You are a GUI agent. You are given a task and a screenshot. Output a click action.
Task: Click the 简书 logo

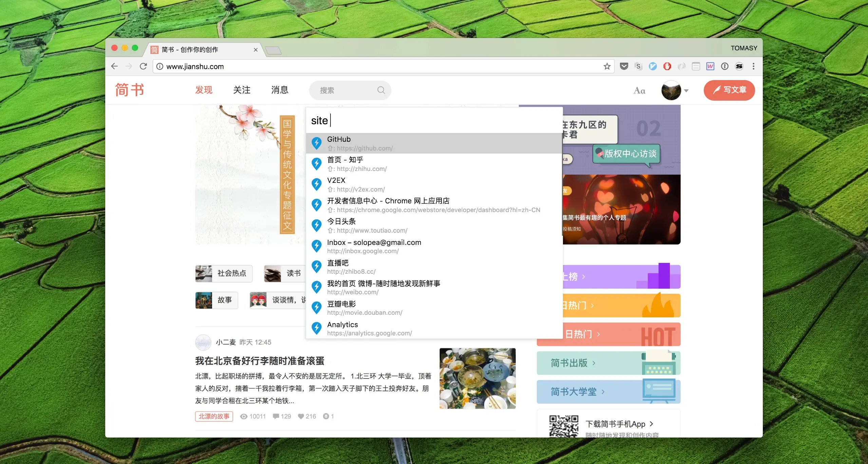tap(129, 90)
